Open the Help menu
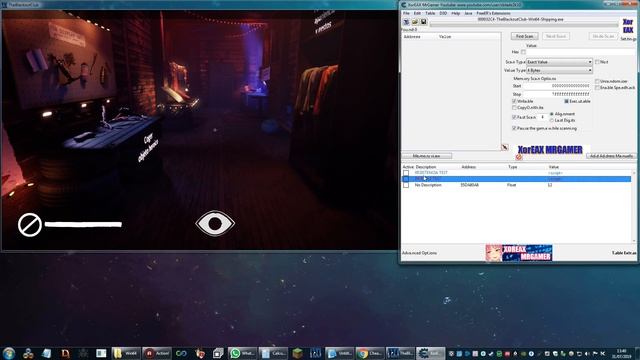 pyautogui.click(x=456, y=13)
